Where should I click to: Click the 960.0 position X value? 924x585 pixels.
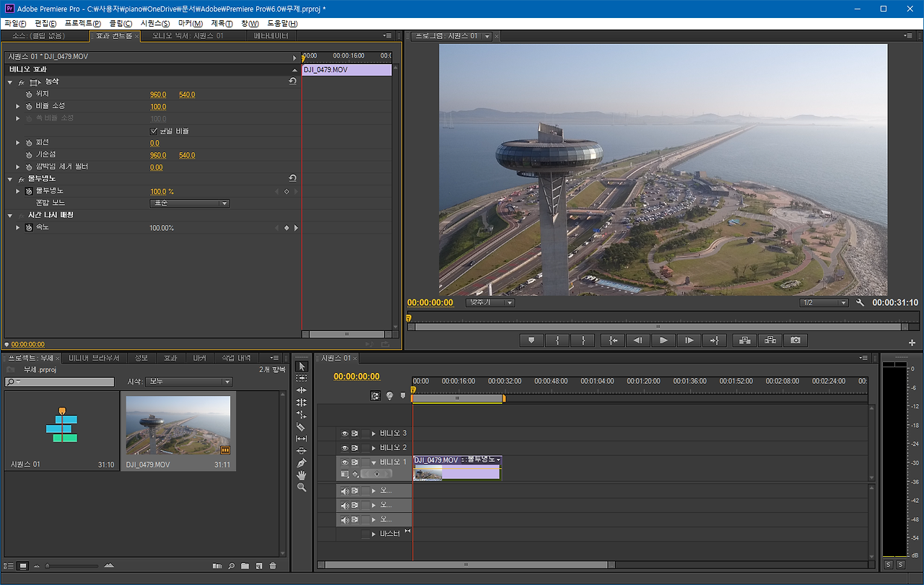[157, 94]
